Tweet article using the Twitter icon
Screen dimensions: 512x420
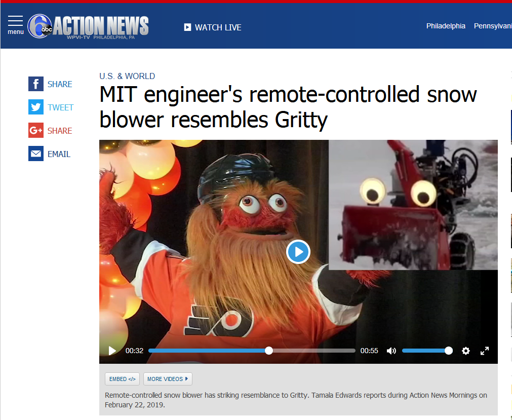pos(36,107)
